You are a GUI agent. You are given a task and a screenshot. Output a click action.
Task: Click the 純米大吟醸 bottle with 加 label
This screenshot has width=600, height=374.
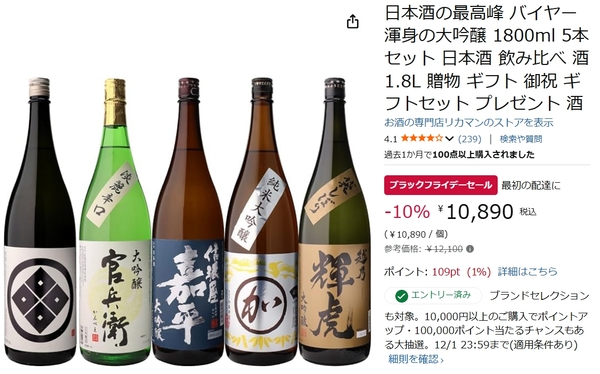[261, 221]
